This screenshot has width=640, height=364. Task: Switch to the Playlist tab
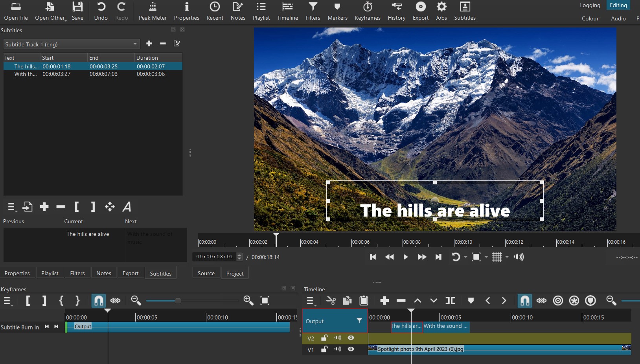(50, 273)
